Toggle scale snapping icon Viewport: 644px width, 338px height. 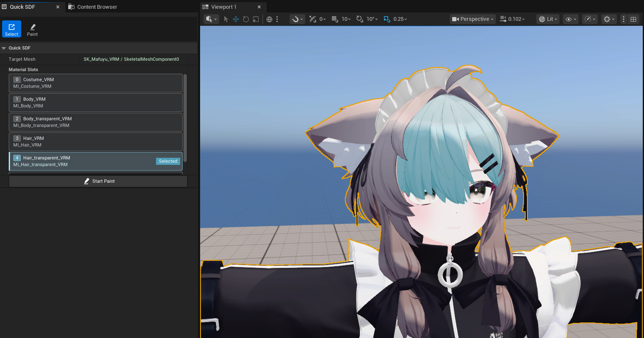pos(387,19)
